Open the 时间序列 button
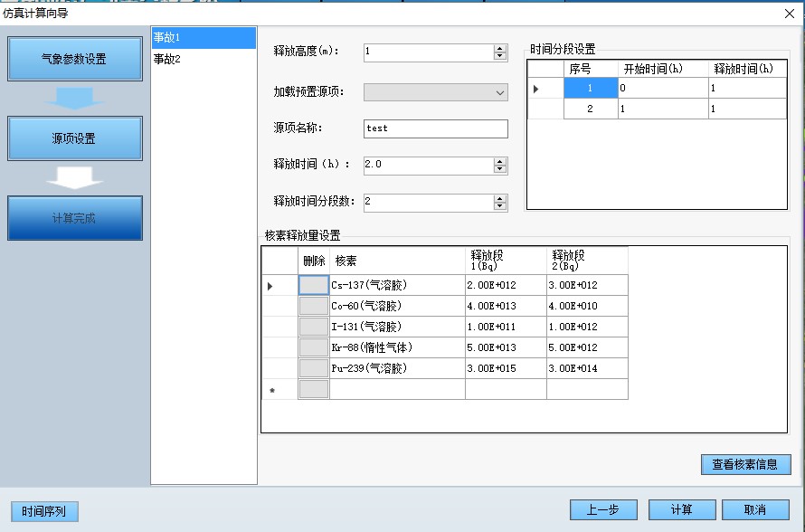Image resolution: width=805 pixels, height=532 pixels. (x=44, y=511)
